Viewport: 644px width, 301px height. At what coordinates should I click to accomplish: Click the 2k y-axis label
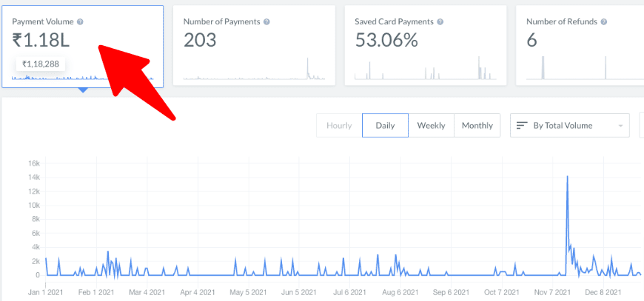36,261
